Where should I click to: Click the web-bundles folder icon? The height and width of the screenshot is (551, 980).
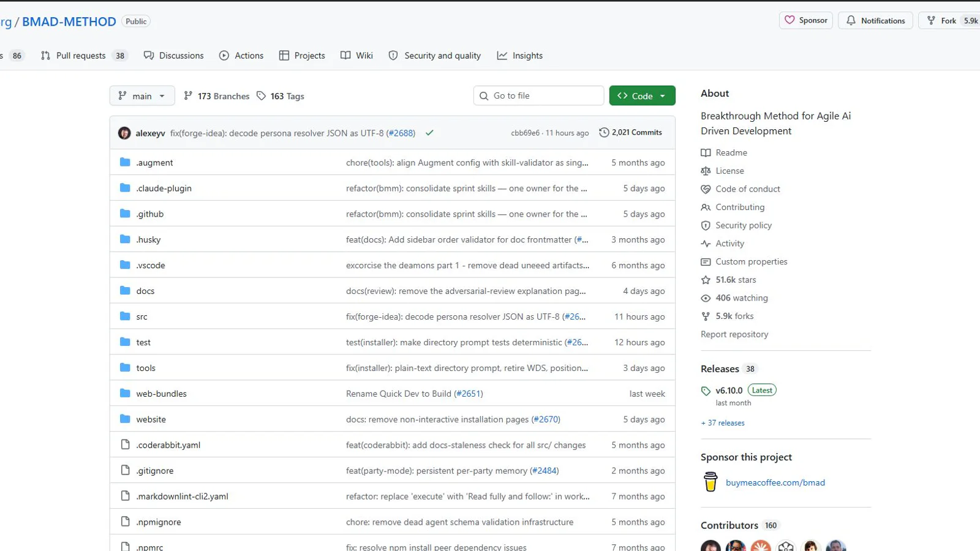pos(125,394)
